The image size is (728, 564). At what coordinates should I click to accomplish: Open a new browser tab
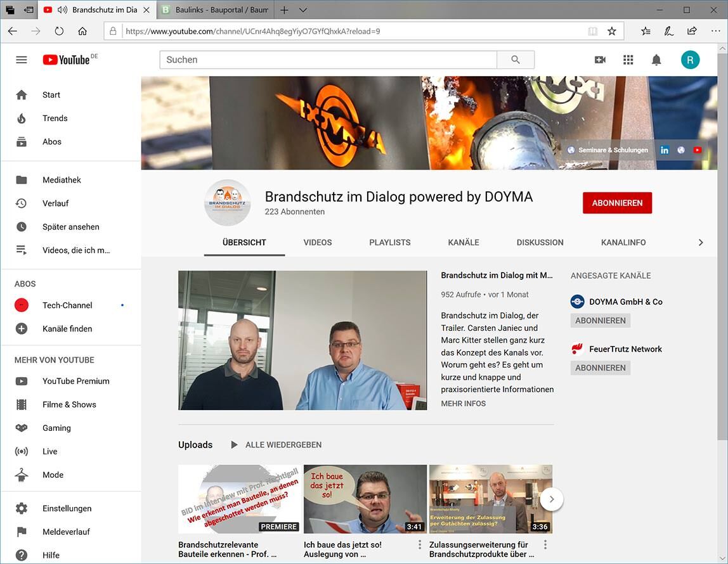284,10
